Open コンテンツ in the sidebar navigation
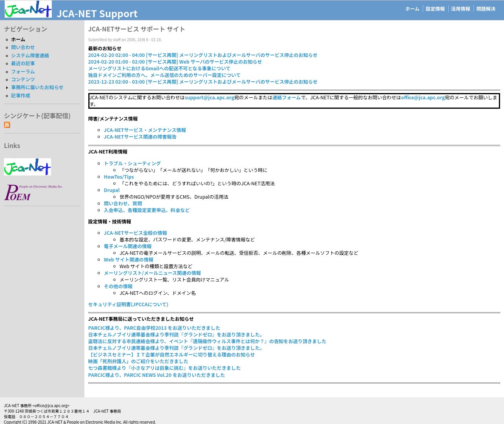 [x=23, y=79]
